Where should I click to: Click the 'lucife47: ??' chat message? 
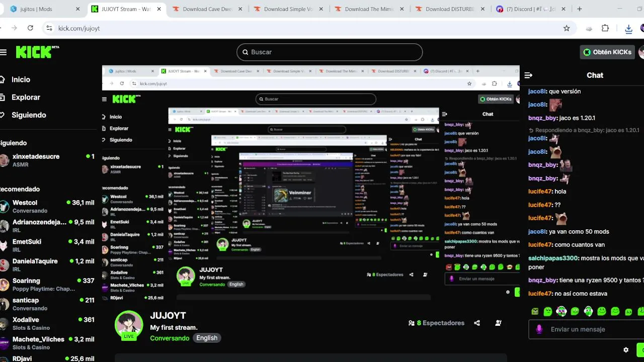(x=544, y=205)
